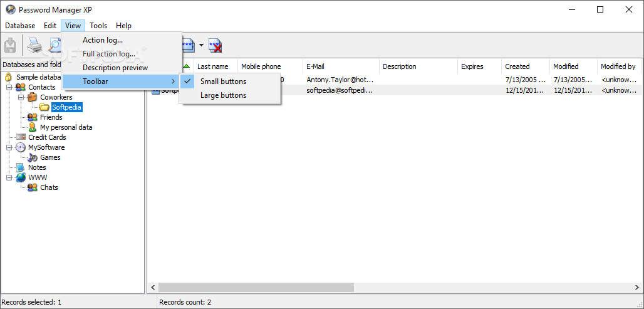The width and height of the screenshot is (644, 309).
Task: Select Small buttons toolbar option
Action: (230, 81)
